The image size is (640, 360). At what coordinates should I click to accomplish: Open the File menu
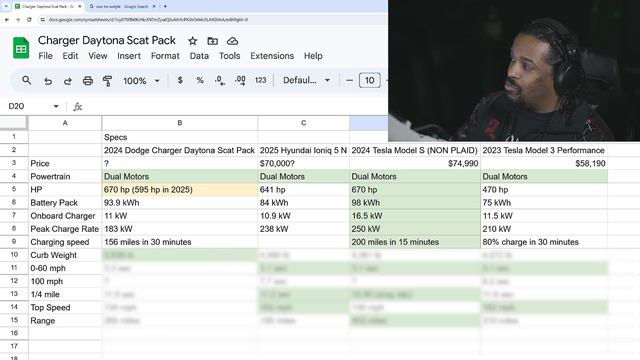(45, 56)
